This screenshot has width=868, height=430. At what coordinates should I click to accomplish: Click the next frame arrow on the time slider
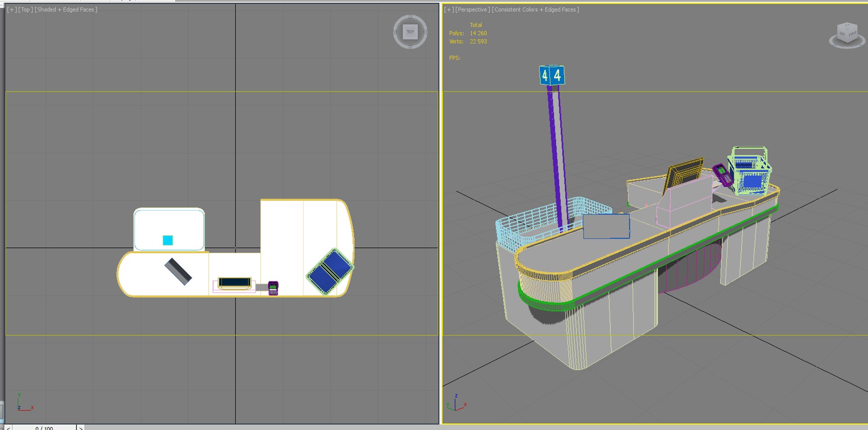click(x=80, y=428)
